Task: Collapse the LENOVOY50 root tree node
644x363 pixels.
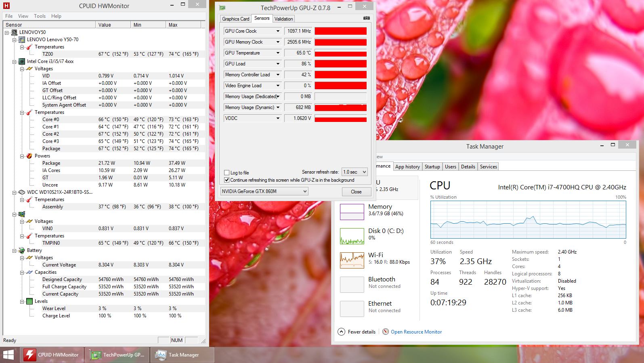Action: click(7, 32)
